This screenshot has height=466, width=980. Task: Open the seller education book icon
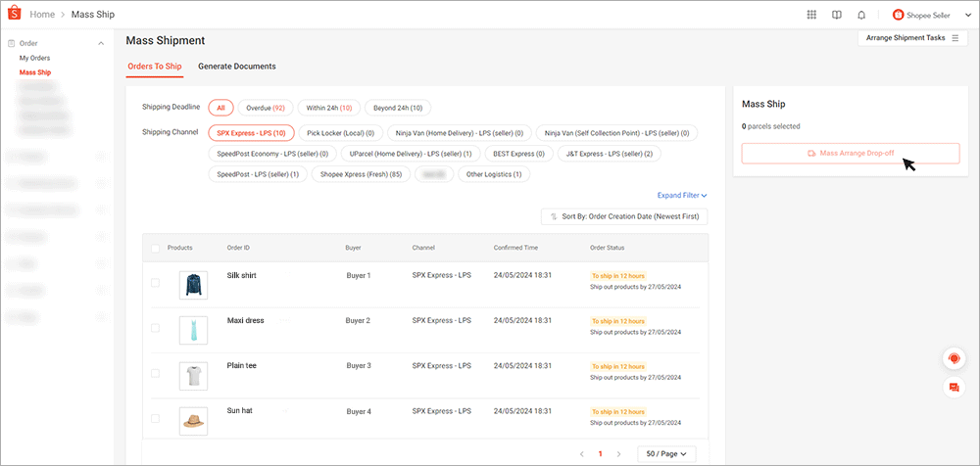(837, 15)
